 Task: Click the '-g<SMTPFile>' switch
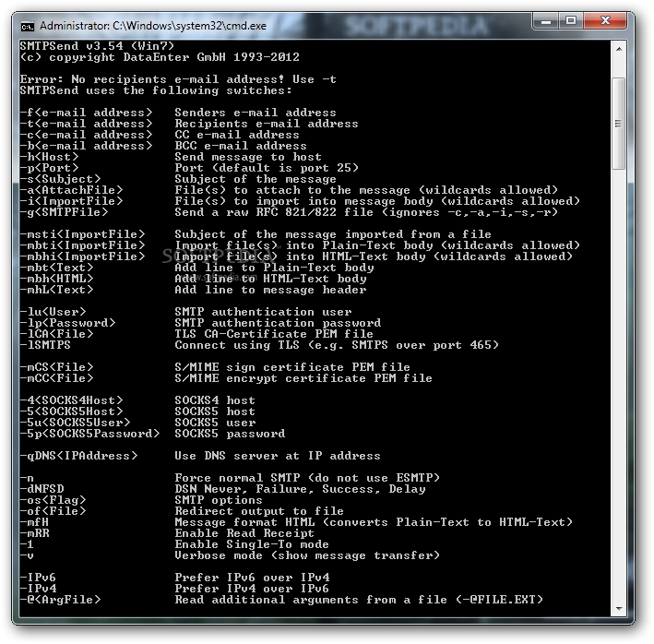[x=65, y=212]
